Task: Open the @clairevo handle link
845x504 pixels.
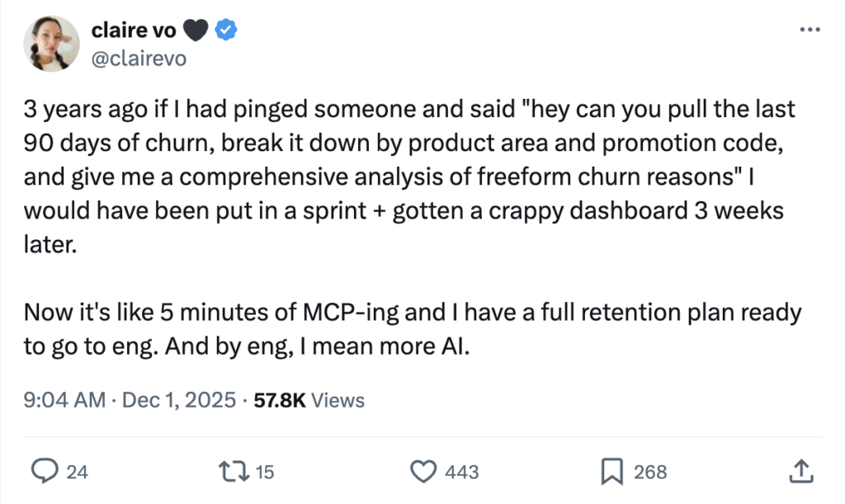Action: (x=137, y=58)
